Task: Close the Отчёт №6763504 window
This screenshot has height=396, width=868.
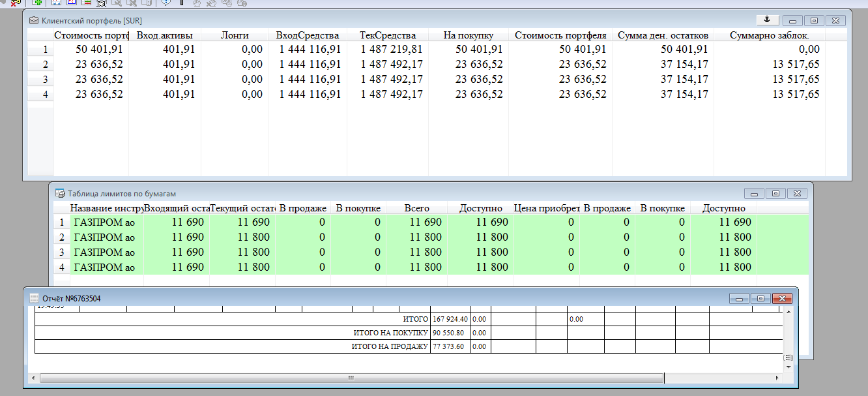Action: tap(781, 298)
